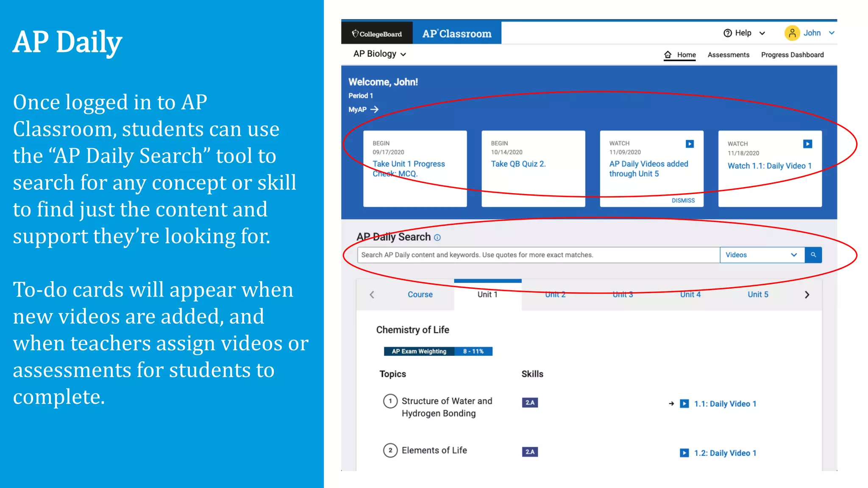Select the Unit 1 tab
This screenshot has height=488, width=868.
487,294
